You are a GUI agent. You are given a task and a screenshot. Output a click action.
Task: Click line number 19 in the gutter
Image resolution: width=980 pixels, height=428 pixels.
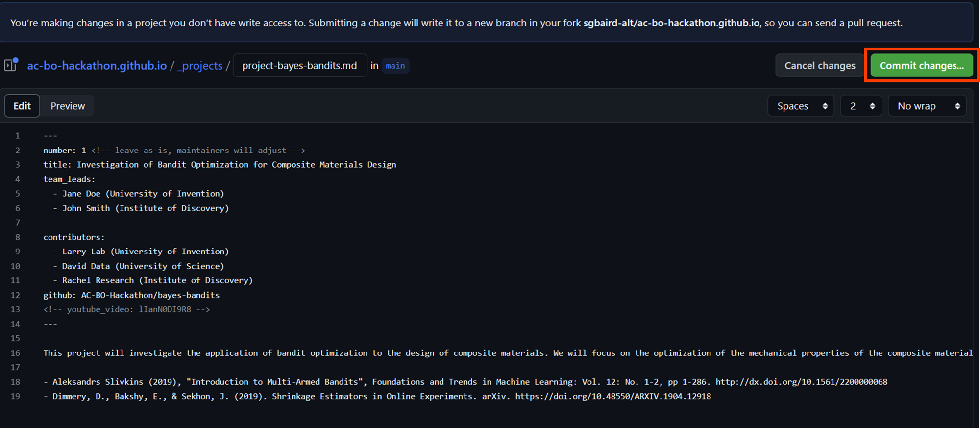(15, 396)
